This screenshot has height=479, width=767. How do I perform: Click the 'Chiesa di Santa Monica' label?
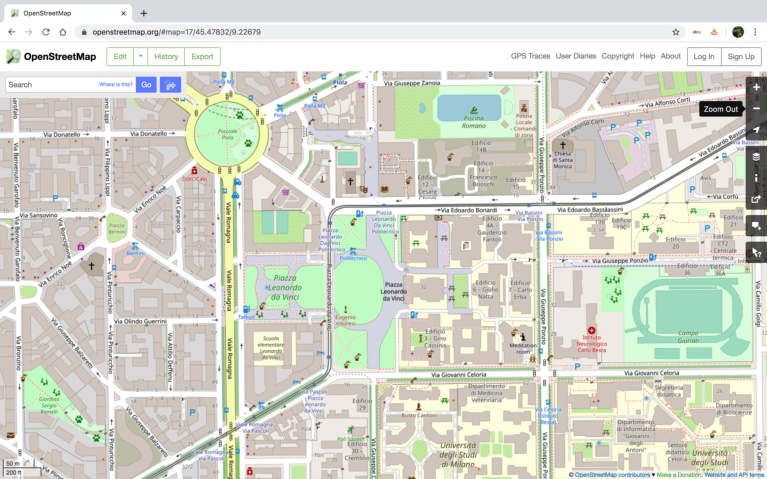563,160
